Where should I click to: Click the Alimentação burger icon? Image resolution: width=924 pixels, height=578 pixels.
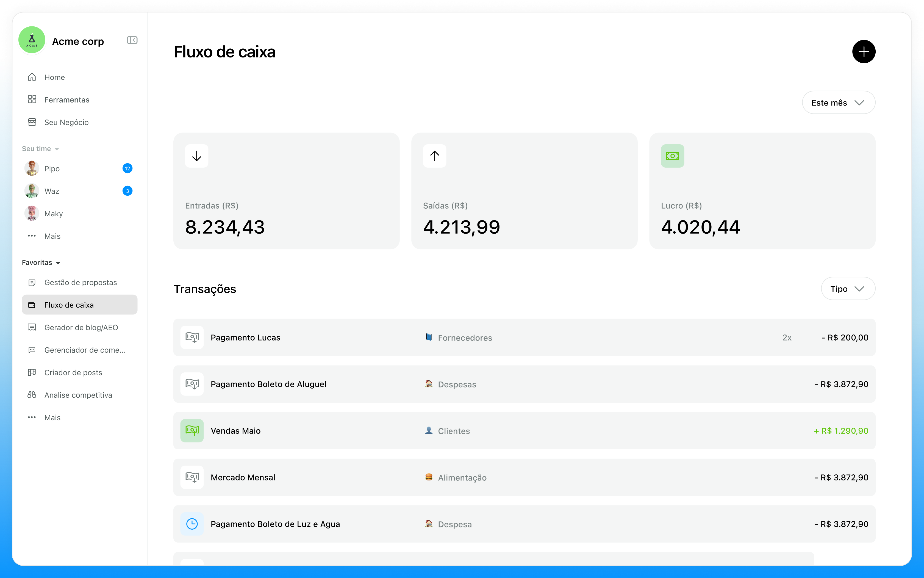tap(429, 477)
